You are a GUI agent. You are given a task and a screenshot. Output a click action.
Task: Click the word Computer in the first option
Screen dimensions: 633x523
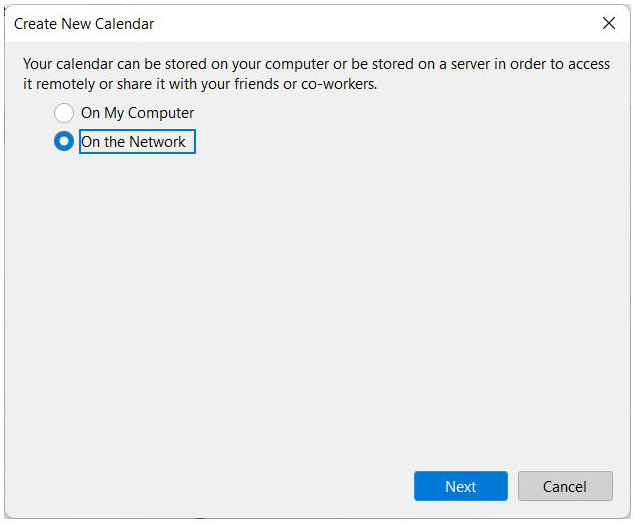pyautogui.click(x=161, y=113)
